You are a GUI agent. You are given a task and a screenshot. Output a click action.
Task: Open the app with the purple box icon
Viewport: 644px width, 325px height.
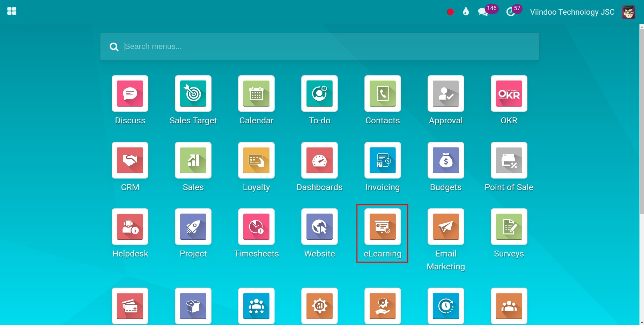193,306
